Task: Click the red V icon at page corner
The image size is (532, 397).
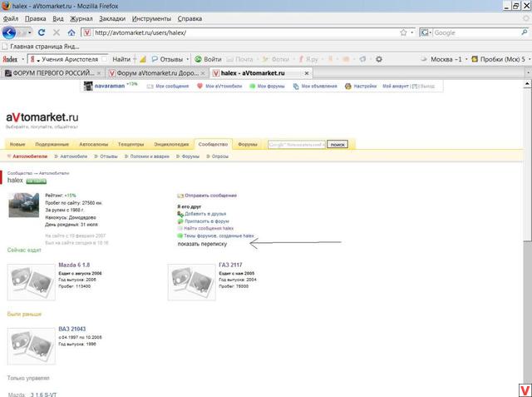Action: point(525,390)
